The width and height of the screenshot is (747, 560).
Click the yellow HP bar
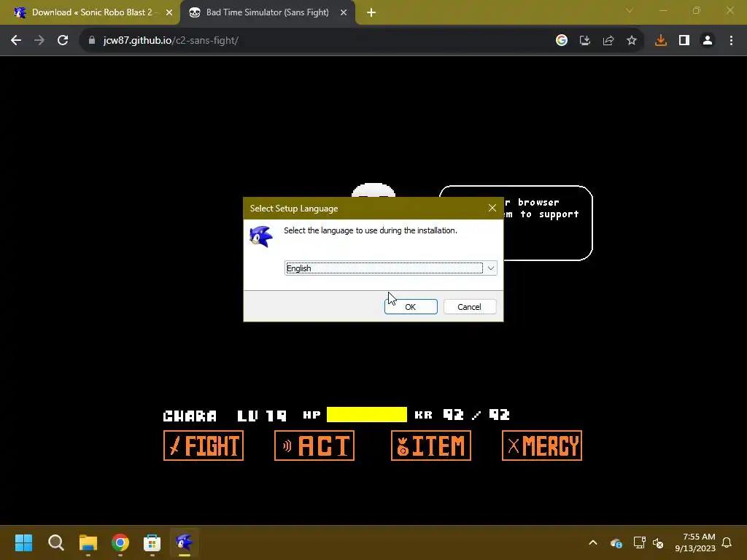367,414
